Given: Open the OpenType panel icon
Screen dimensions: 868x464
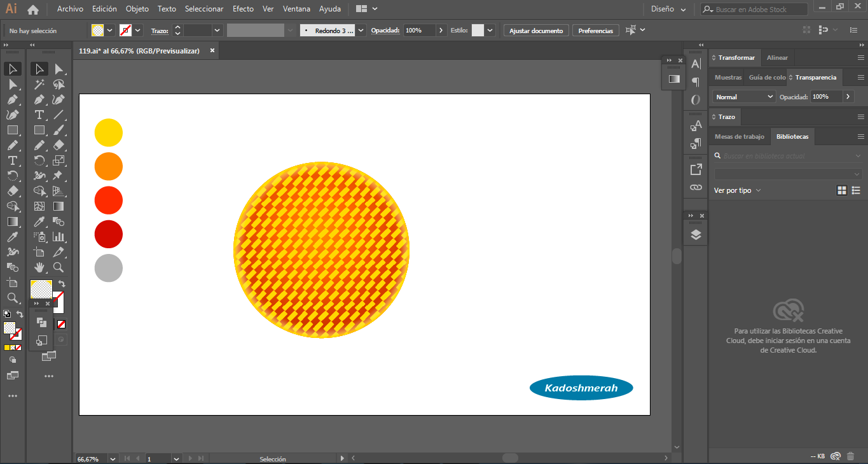Looking at the screenshot, I should (696, 100).
